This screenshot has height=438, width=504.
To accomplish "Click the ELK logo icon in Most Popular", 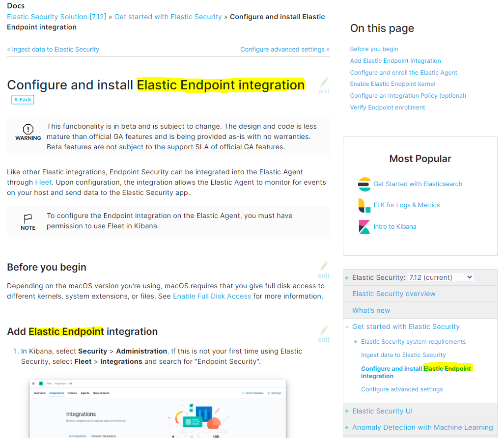I will coord(364,205).
